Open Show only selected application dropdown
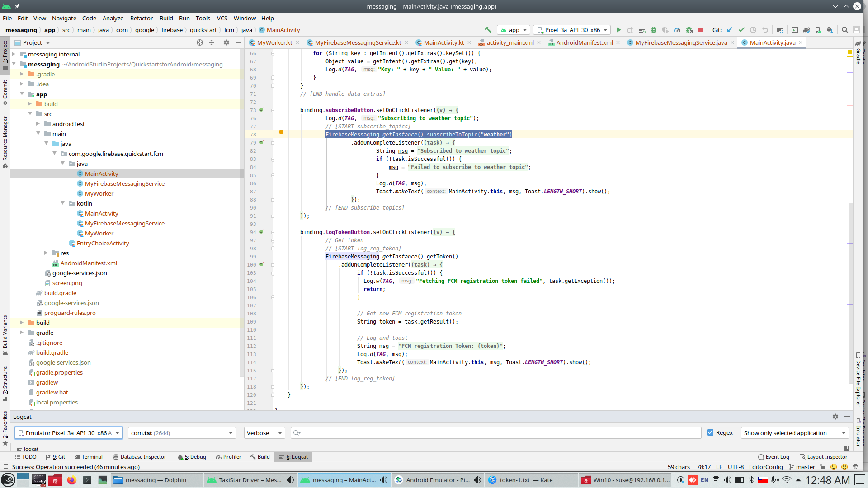The image size is (868, 488). 794,433
